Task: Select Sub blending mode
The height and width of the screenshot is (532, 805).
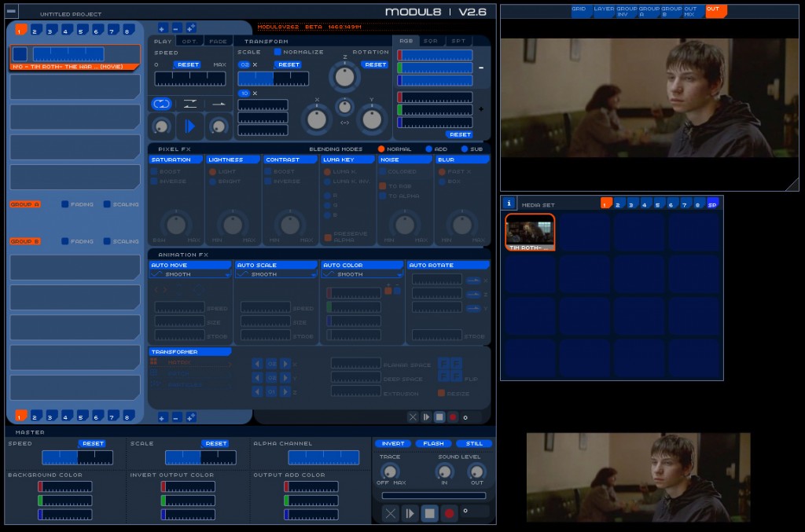Action: point(464,149)
